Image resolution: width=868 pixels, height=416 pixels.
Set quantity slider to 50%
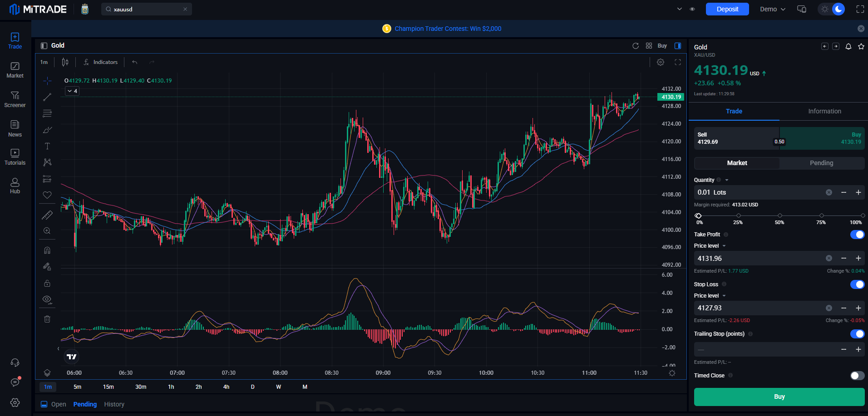pyautogui.click(x=779, y=215)
